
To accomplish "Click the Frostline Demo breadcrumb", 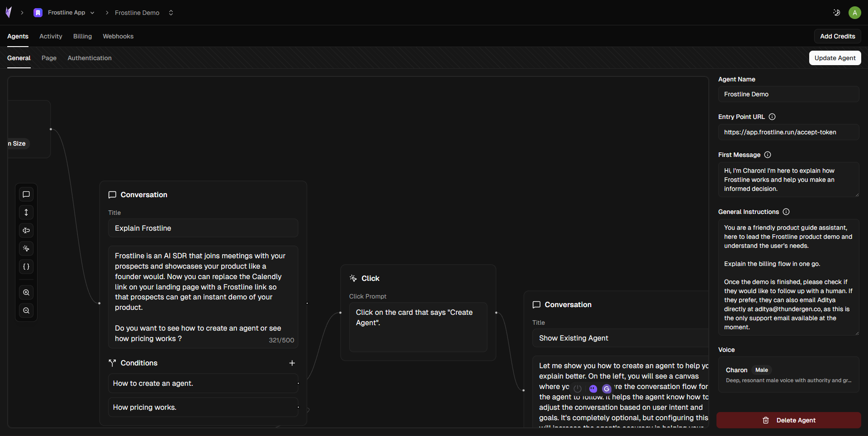I will tap(137, 13).
